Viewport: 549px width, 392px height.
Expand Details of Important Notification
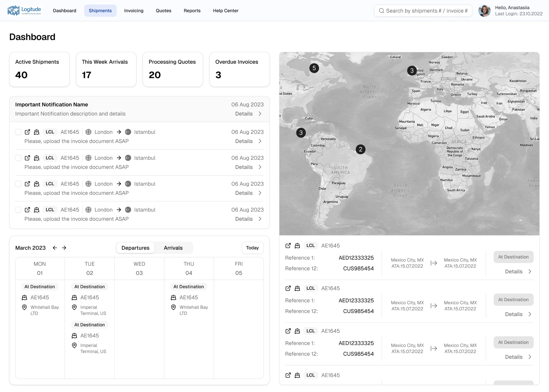click(249, 114)
